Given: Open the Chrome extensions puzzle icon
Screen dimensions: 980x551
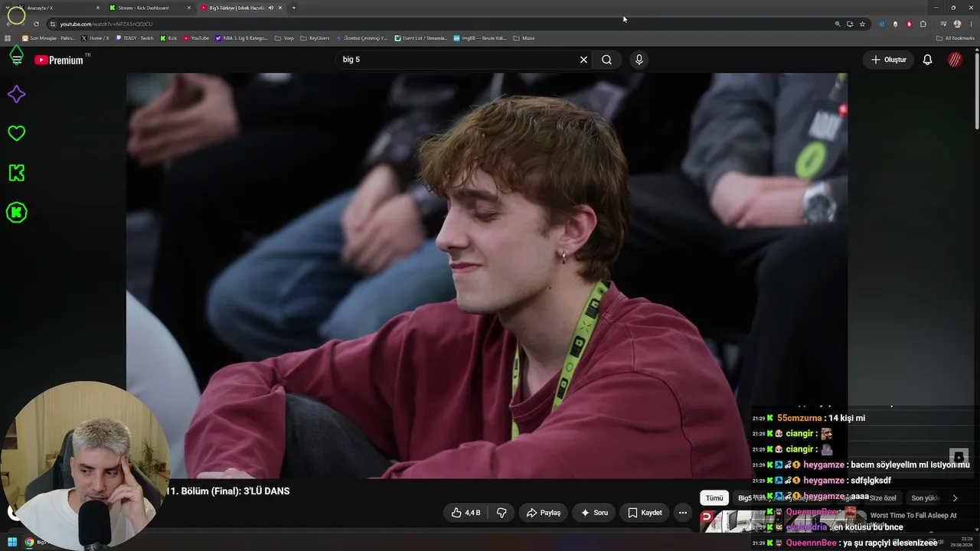Looking at the screenshot, I should (923, 24).
